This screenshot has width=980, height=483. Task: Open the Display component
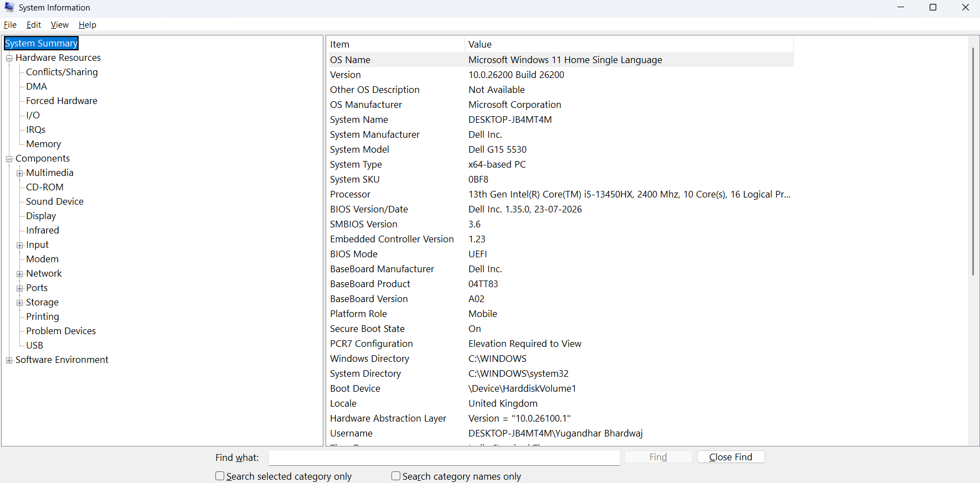tap(41, 216)
